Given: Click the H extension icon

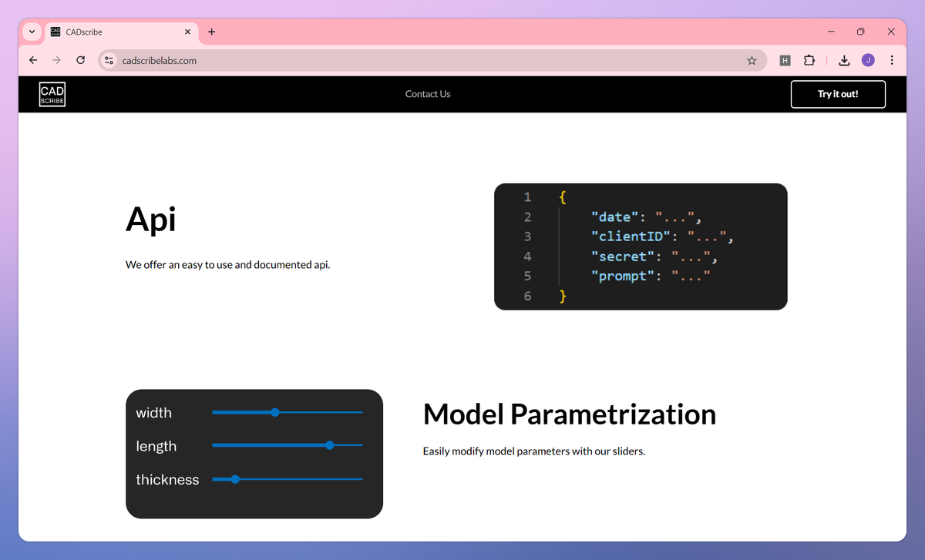Looking at the screenshot, I should click(x=785, y=60).
